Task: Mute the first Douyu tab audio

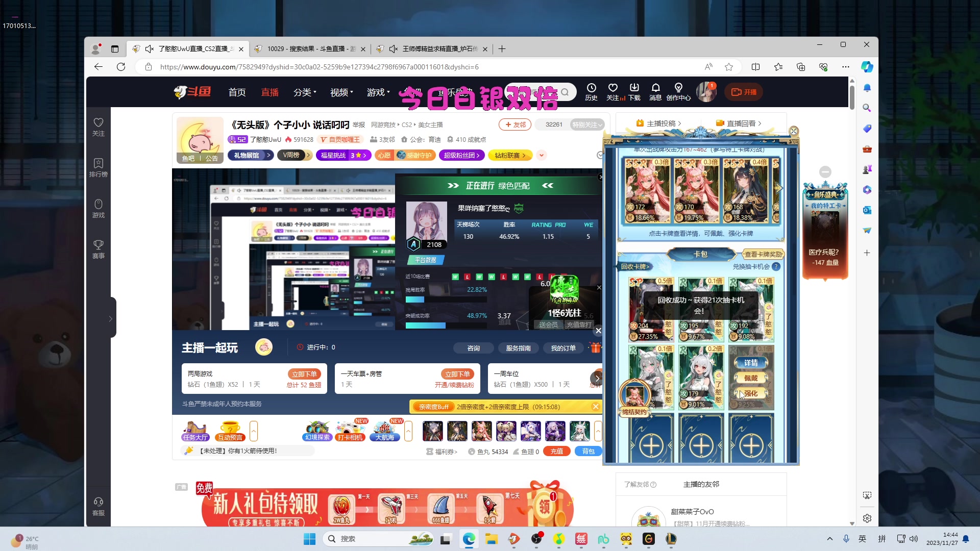Action: tap(150, 49)
